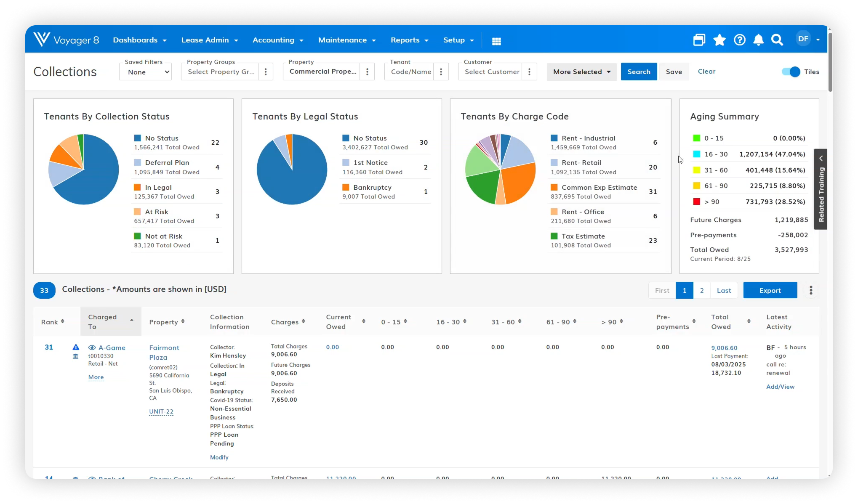Click the search magnifier icon
The width and height of the screenshot is (858, 504).
[777, 40]
